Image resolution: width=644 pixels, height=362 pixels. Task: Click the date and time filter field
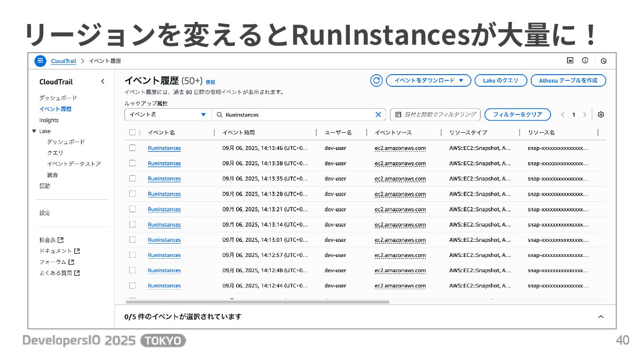[435, 114]
